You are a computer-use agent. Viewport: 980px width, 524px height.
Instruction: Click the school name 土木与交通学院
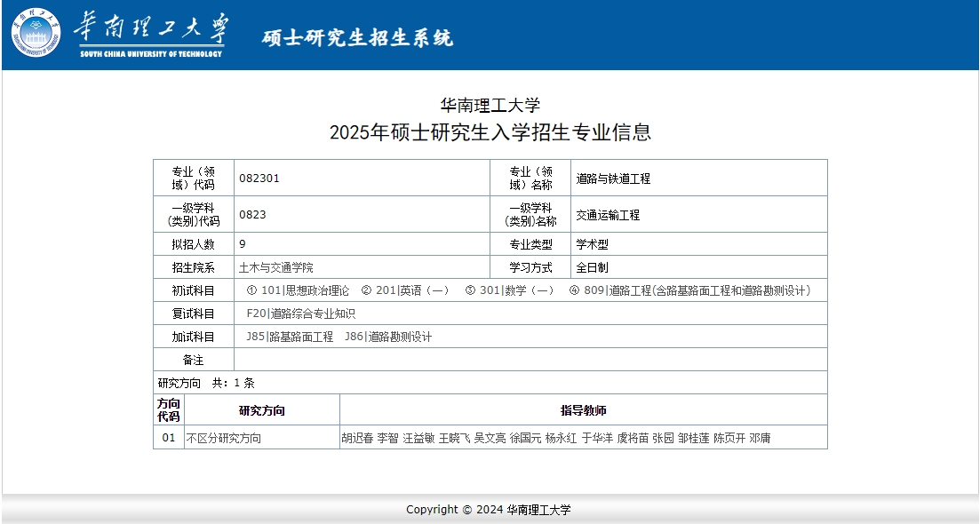[x=275, y=267]
